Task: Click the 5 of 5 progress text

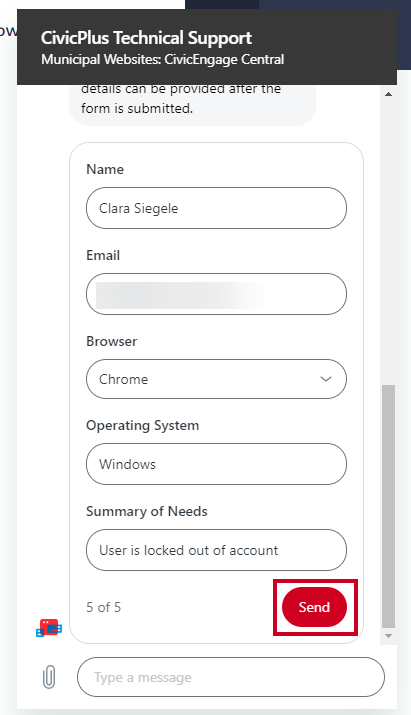Action: [x=104, y=607]
